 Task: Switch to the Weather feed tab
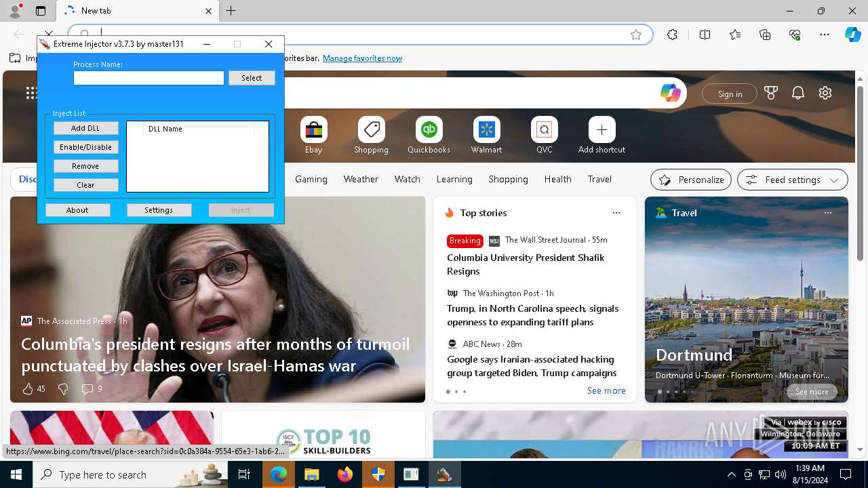coord(361,180)
